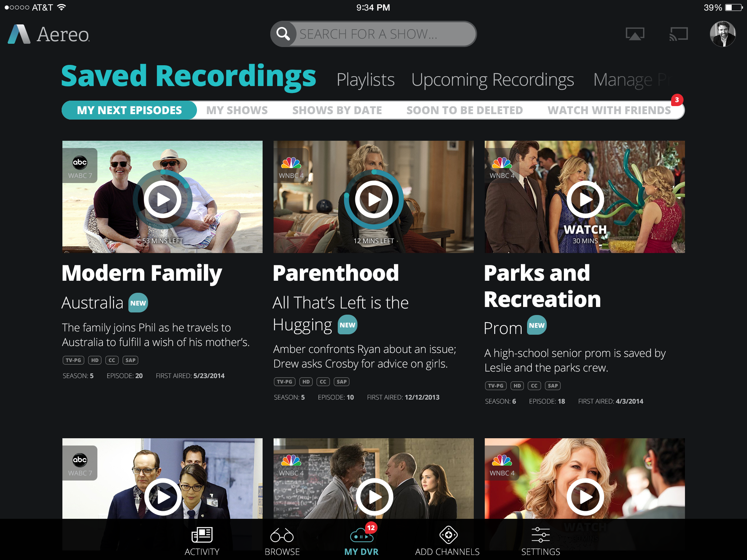Tap the Chromecast cast icon

pyautogui.click(x=678, y=34)
